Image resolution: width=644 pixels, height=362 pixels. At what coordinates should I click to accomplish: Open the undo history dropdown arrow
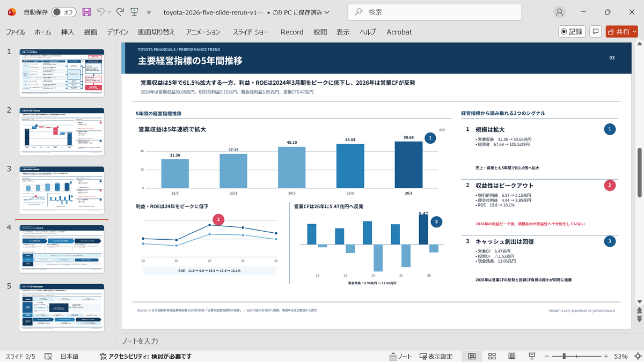click(x=109, y=12)
